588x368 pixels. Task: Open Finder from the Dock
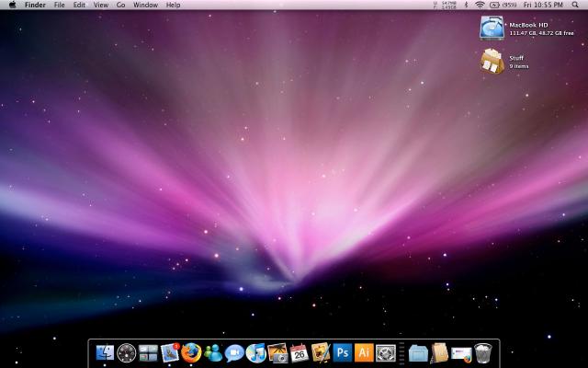point(105,353)
